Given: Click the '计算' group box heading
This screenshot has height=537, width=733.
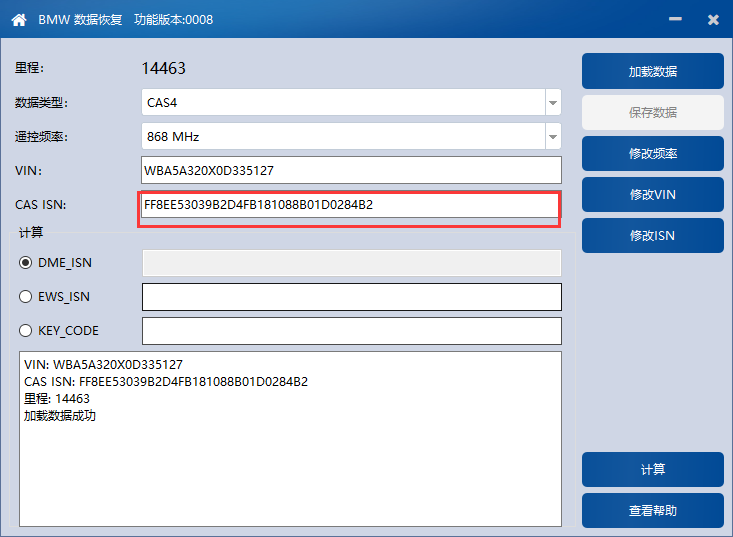Looking at the screenshot, I should click(31, 232).
